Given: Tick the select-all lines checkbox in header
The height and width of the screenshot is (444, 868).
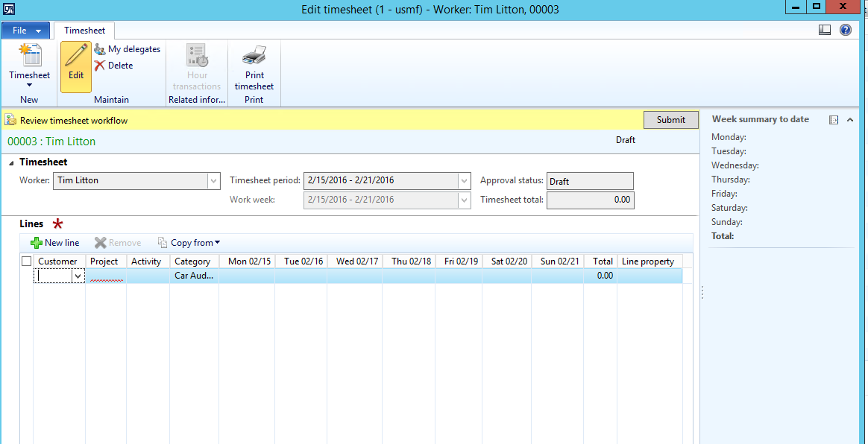Looking at the screenshot, I should [27, 261].
